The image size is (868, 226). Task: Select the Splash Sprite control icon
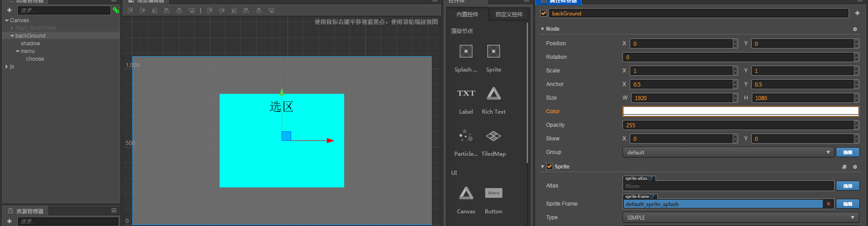[466, 51]
